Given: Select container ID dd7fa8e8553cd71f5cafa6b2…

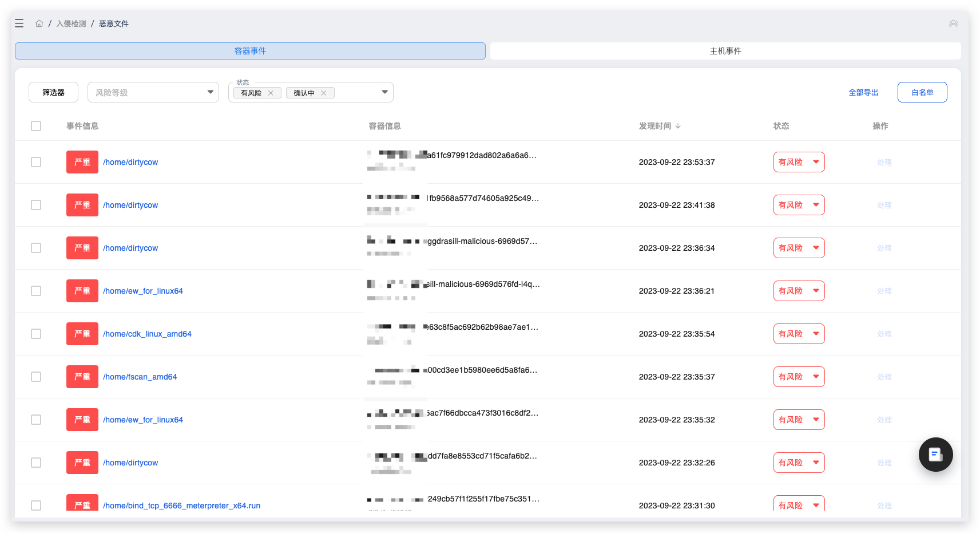Looking at the screenshot, I should [x=482, y=456].
